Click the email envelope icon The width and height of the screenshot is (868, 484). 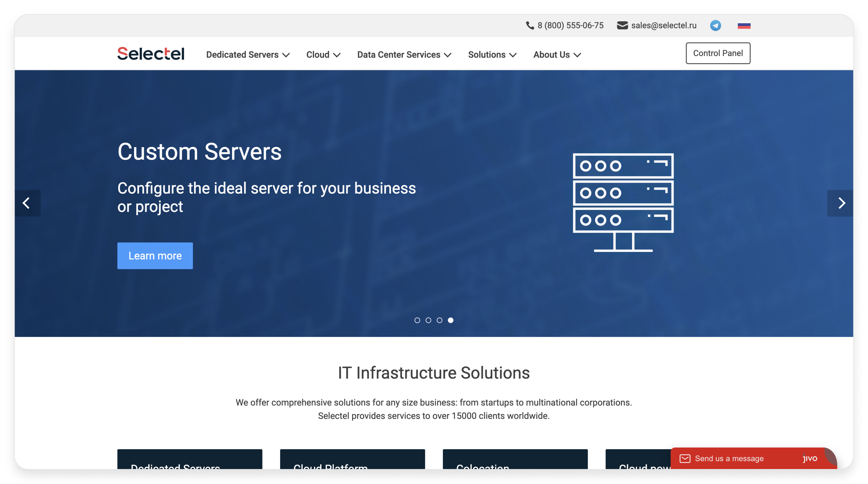[622, 26]
